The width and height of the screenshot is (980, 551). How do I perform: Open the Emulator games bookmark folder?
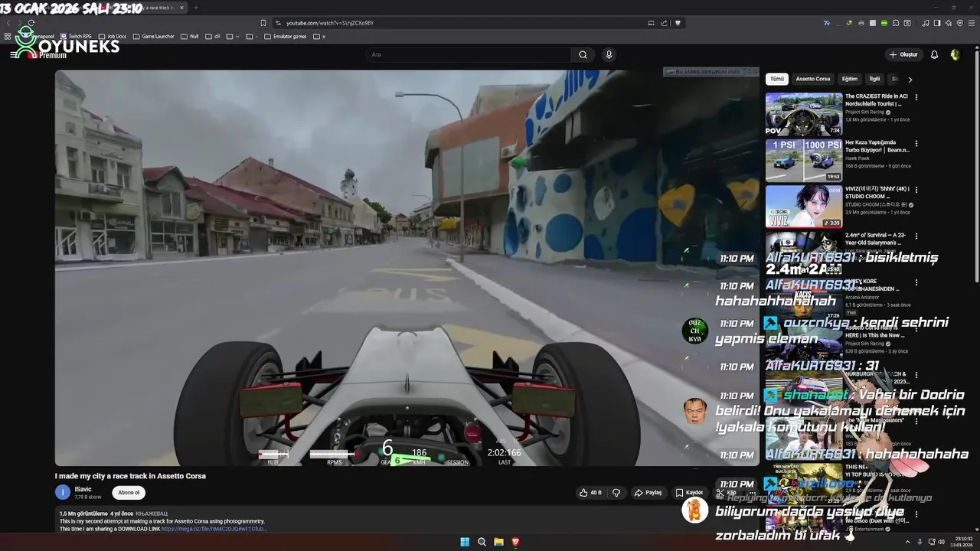pyautogui.click(x=285, y=36)
